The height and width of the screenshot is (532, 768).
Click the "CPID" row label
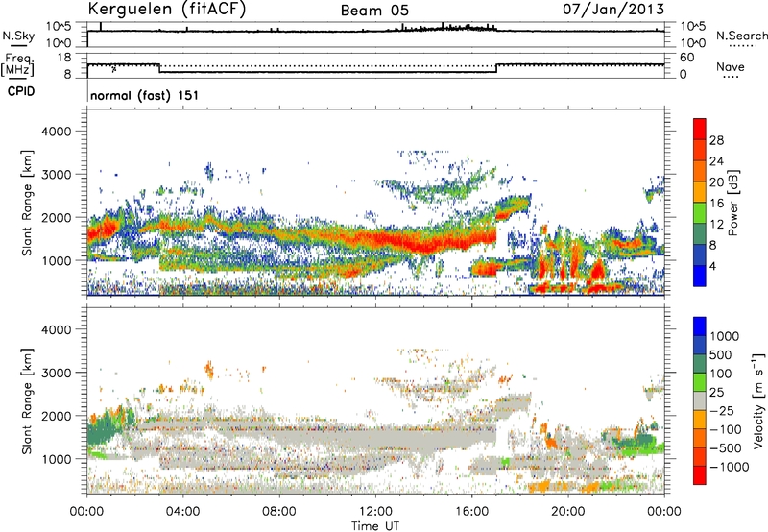click(x=21, y=91)
